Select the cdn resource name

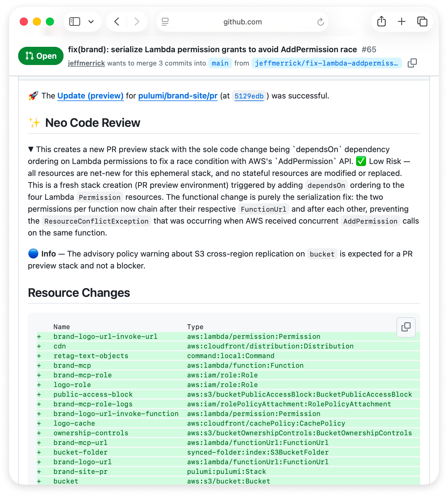click(x=60, y=346)
